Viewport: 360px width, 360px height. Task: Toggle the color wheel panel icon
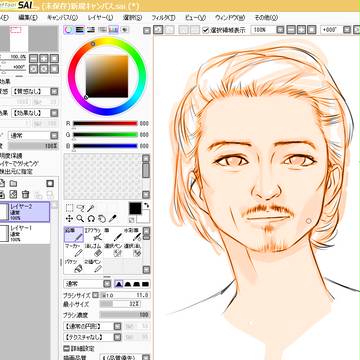click(68, 30)
